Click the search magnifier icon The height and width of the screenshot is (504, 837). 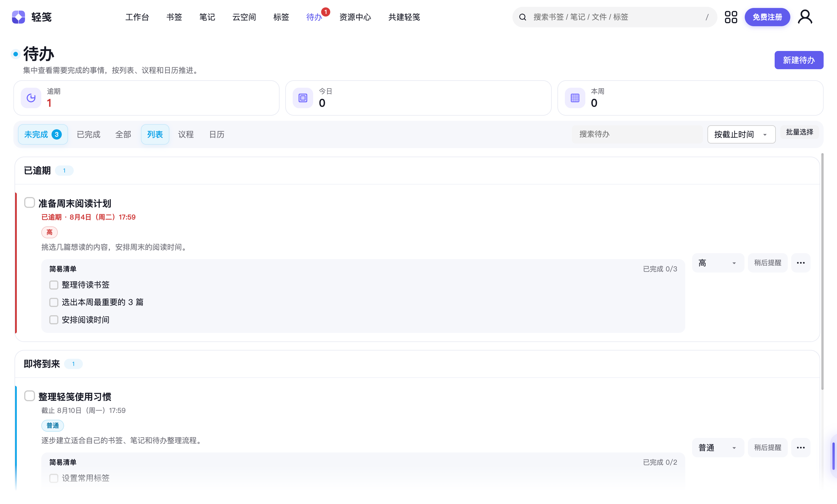point(523,17)
